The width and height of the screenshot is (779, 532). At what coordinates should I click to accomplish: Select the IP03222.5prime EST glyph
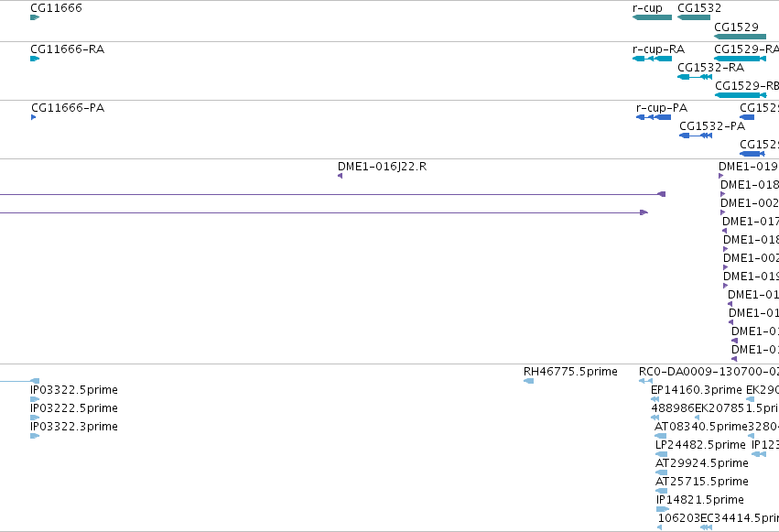click(x=35, y=418)
